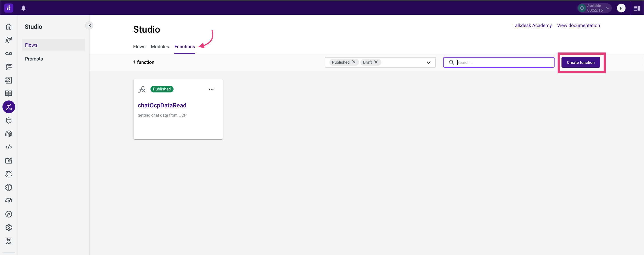Open the notifications bell
Image resolution: width=644 pixels, height=255 pixels.
pos(23,8)
